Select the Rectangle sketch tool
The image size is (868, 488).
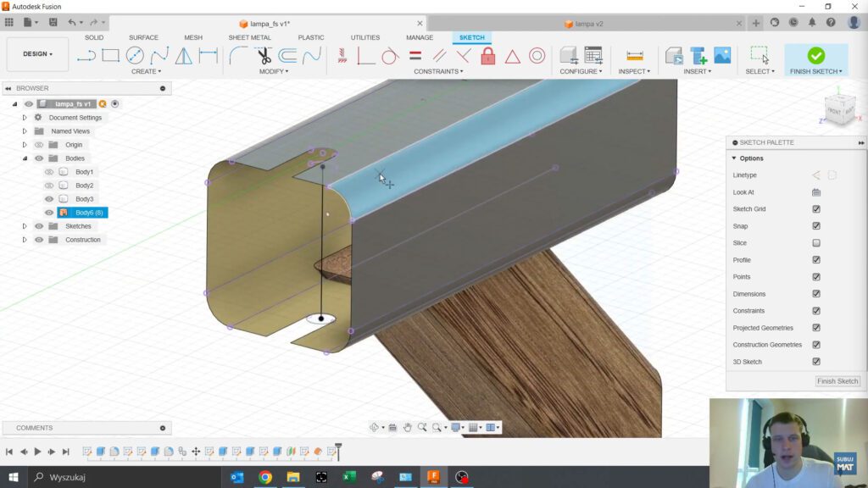(x=110, y=56)
